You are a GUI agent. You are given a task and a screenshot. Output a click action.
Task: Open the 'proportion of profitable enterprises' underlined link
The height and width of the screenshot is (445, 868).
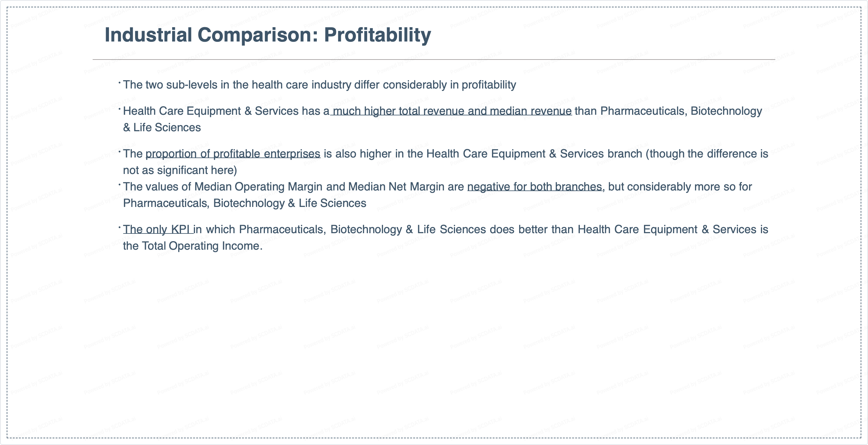[x=233, y=154]
